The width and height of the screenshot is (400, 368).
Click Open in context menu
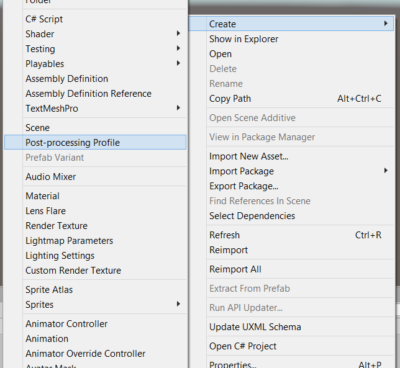point(291,54)
